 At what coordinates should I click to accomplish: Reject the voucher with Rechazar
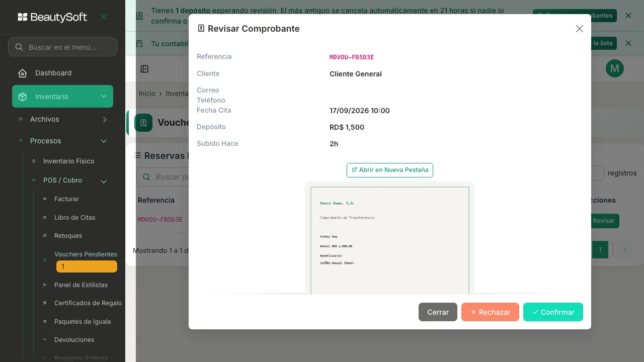(490, 312)
